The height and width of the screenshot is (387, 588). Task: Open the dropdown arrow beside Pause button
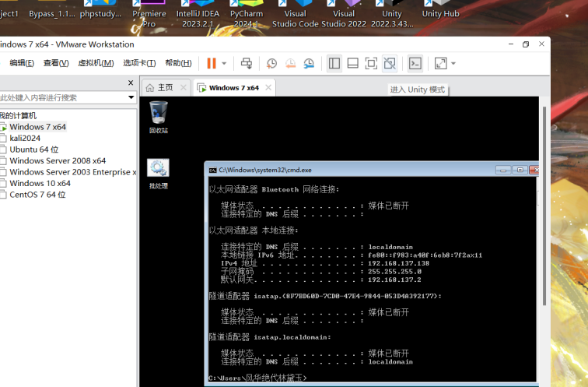click(x=224, y=63)
